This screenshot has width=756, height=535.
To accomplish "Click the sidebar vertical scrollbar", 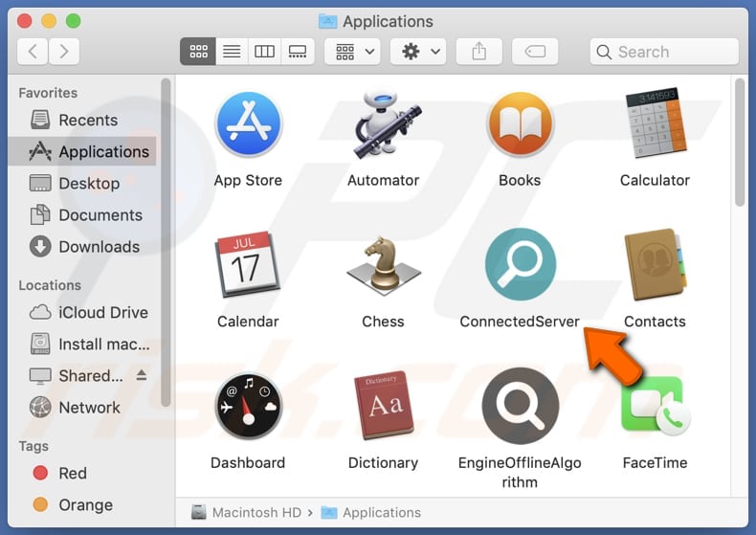I will pyautogui.click(x=166, y=242).
